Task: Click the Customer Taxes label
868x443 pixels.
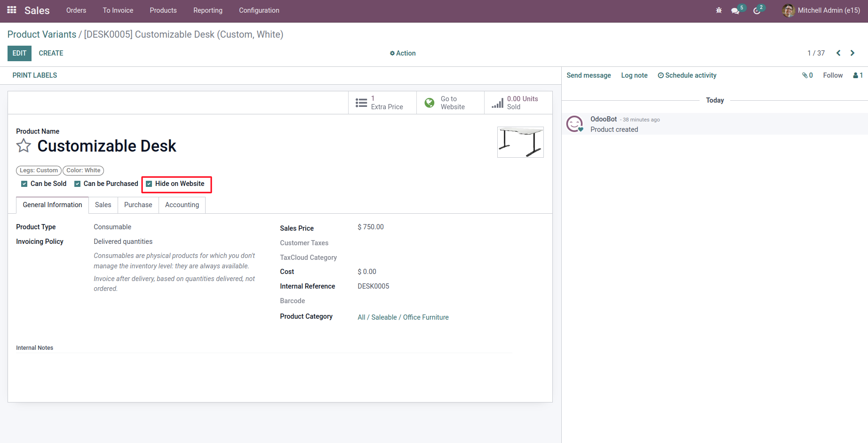Action: click(304, 243)
